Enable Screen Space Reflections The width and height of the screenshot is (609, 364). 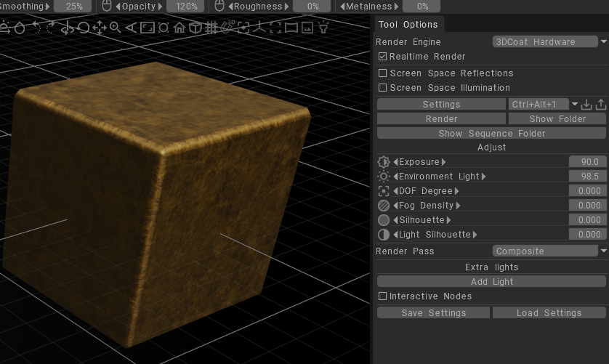383,73
